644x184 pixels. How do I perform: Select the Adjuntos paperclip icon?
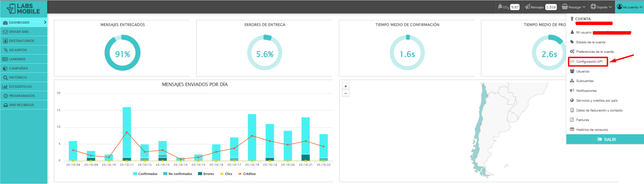5,50
